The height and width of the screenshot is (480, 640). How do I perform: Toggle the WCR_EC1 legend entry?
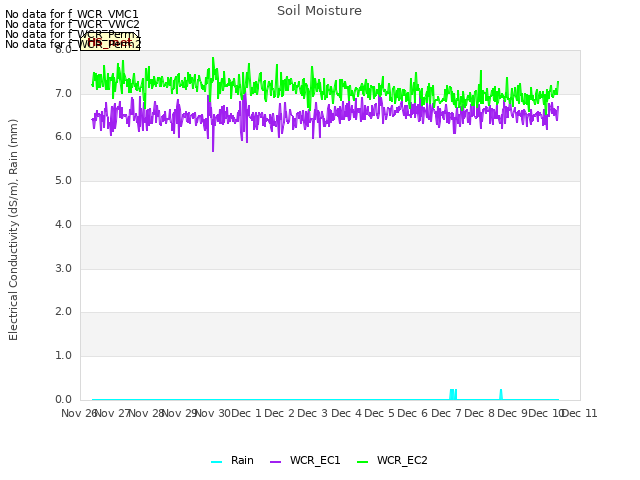click(305, 461)
